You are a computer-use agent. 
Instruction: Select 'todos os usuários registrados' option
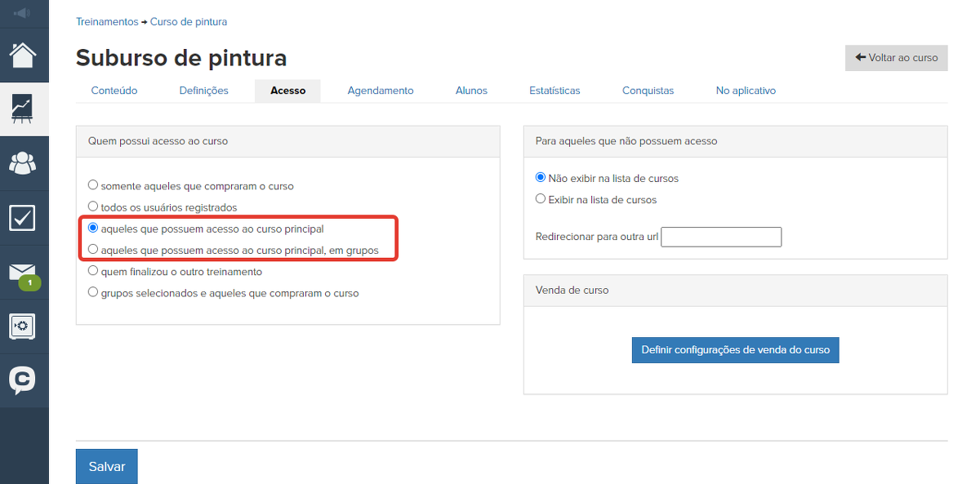pos(93,207)
